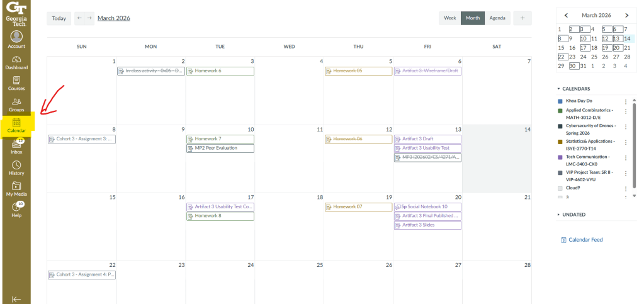The height and width of the screenshot is (304, 644).
Task: Collapse the CALENDARS section
Action: point(573,89)
